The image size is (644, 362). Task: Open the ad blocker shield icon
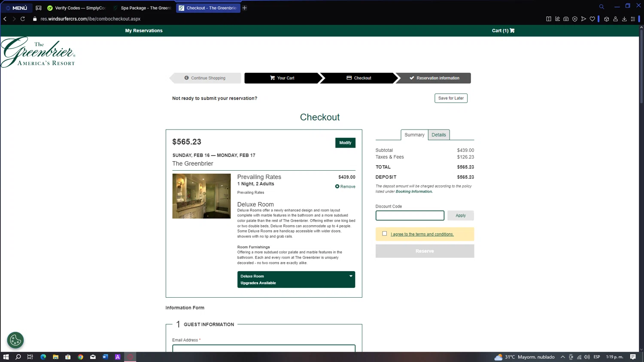pos(575,19)
